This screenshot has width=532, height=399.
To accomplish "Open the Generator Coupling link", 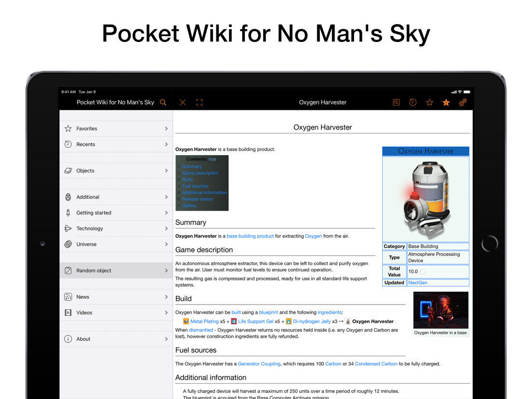I will 259,364.
